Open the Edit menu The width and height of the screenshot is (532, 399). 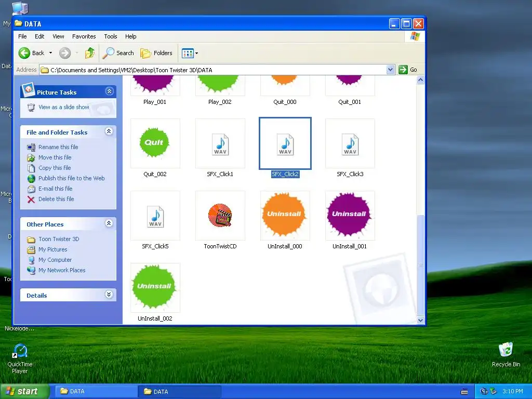coord(39,36)
